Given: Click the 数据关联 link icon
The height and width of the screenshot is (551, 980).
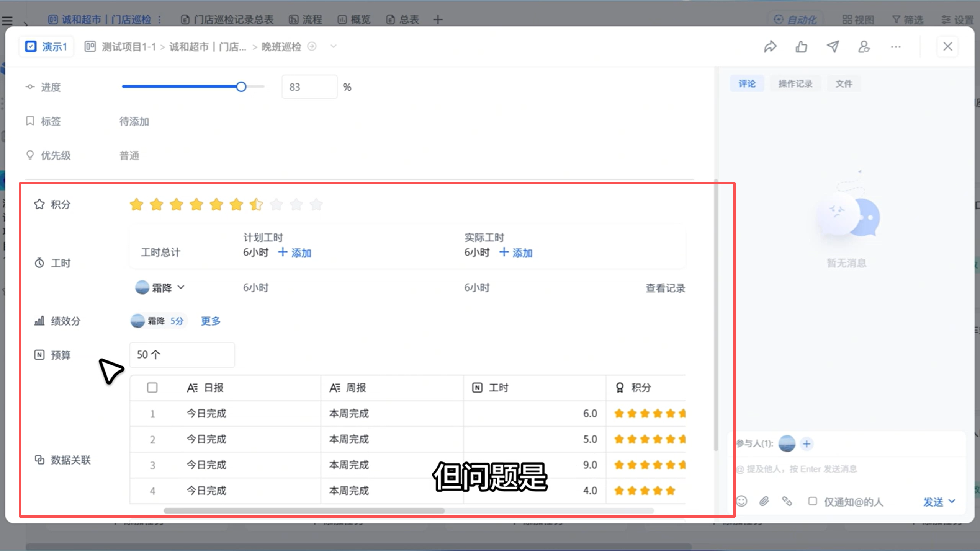Looking at the screenshot, I should pyautogui.click(x=39, y=459).
